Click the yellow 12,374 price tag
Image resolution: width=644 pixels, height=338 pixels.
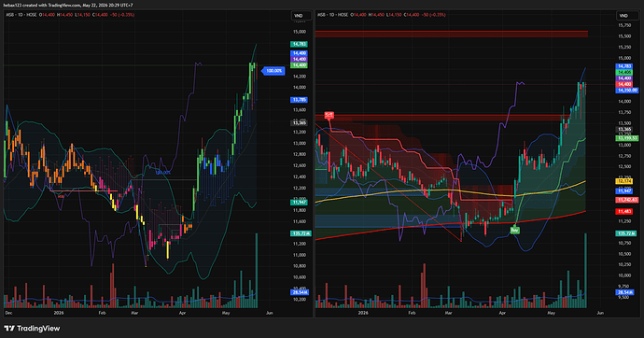coord(623,181)
